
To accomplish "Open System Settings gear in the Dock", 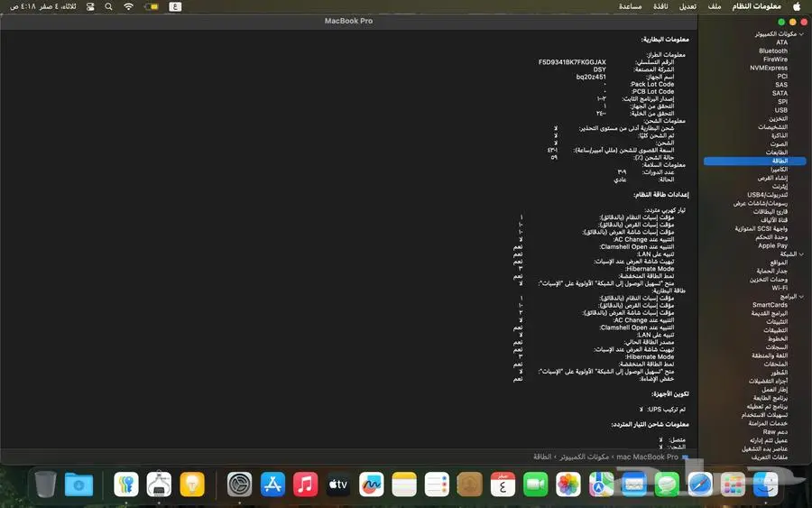I will (239, 485).
